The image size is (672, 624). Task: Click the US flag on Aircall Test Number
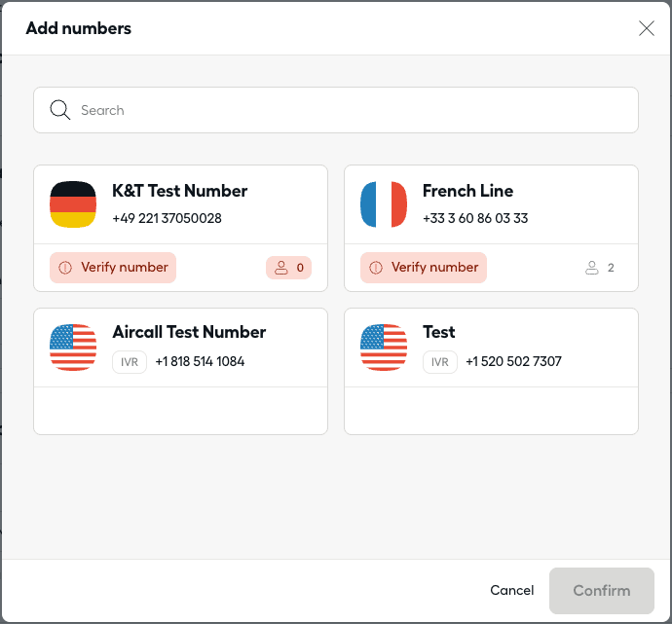[73, 347]
